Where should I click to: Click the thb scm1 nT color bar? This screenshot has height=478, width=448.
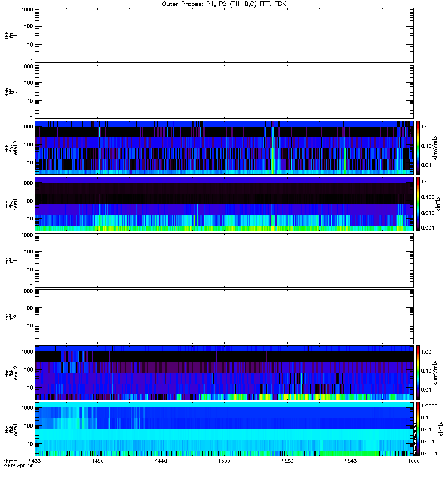[x=418, y=204]
